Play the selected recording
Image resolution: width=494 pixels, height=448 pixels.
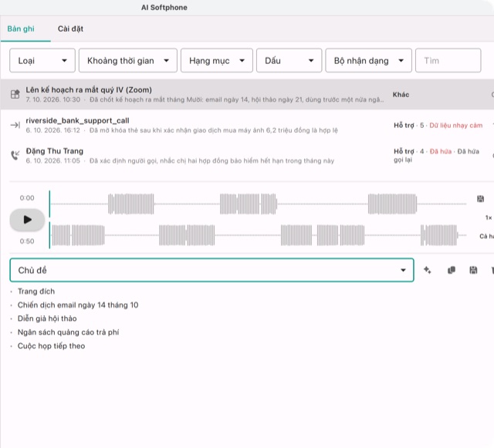coord(27,220)
